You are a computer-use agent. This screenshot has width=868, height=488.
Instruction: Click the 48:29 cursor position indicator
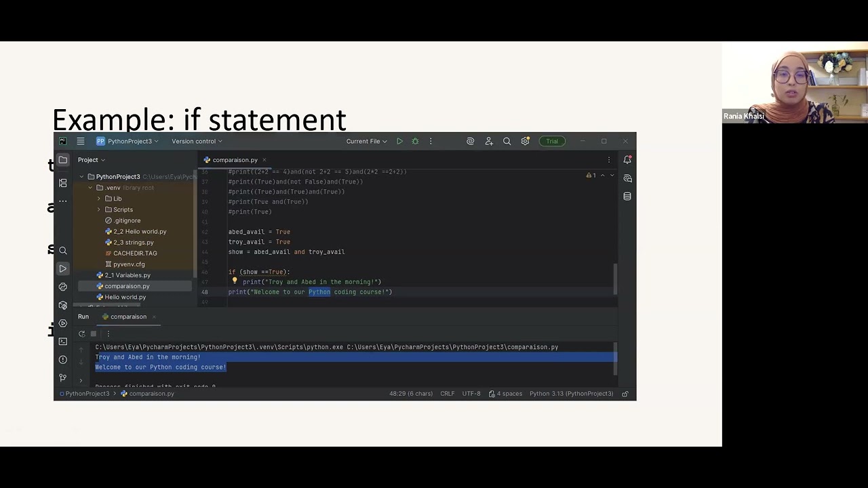tap(410, 394)
